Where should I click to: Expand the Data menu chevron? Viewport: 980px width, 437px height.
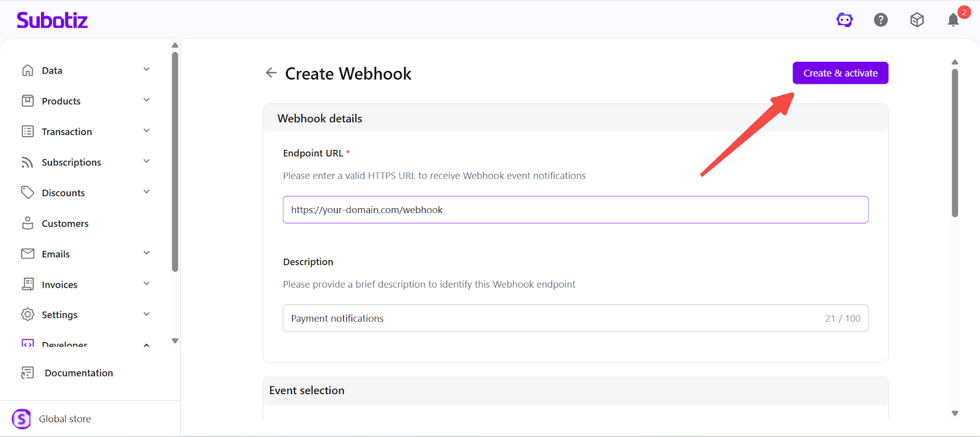pos(146,70)
